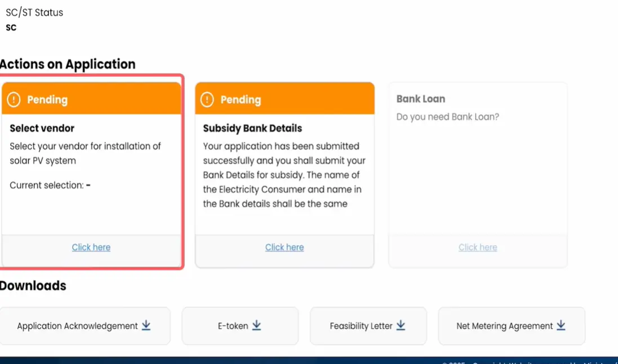Select the Bank Loan card title
This screenshot has width=618, height=364.
(420, 99)
